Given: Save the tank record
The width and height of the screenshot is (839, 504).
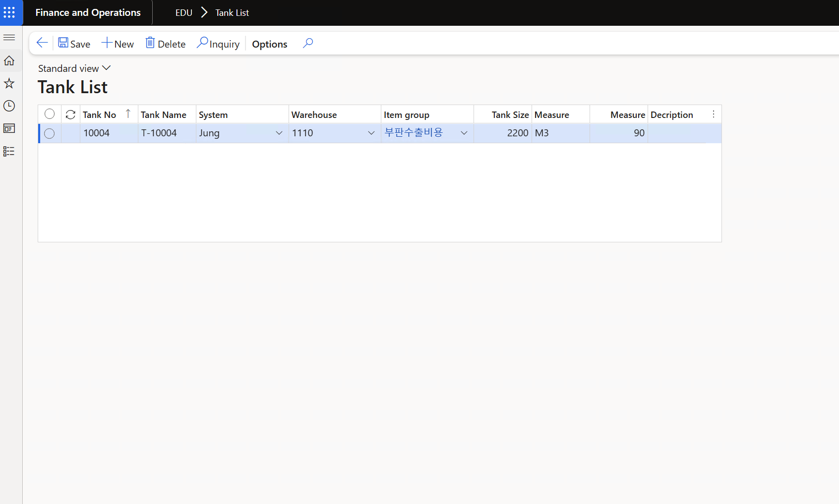Looking at the screenshot, I should pyautogui.click(x=74, y=44).
